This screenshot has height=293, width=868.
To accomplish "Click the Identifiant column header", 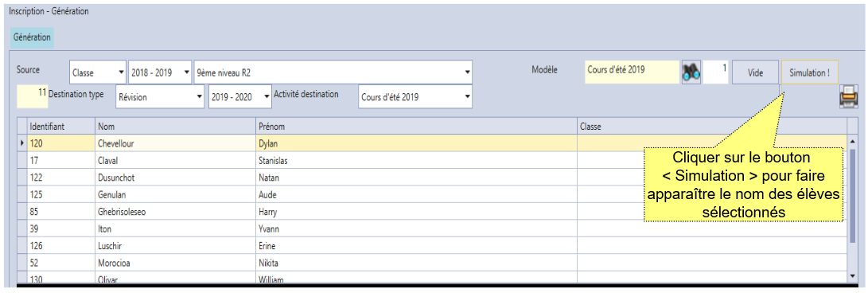I will (61, 127).
